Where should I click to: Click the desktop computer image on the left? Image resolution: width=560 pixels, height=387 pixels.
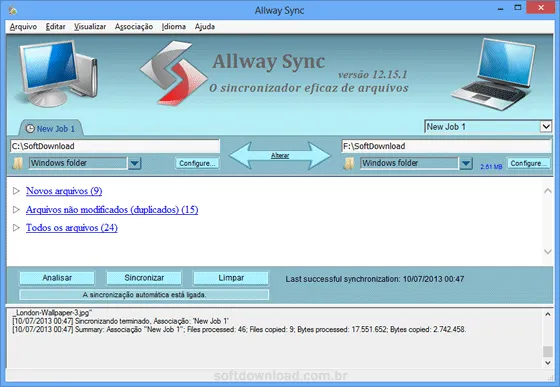pos(57,73)
